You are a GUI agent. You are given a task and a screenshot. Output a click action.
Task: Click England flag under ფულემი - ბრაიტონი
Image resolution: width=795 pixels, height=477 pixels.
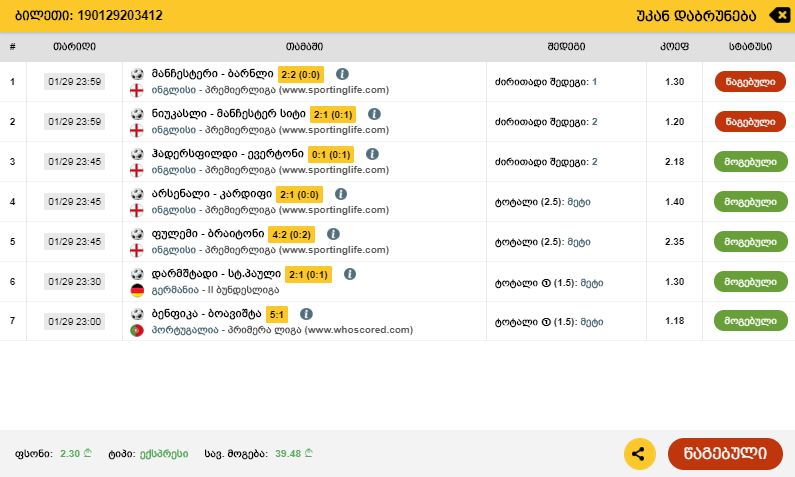click(x=137, y=250)
